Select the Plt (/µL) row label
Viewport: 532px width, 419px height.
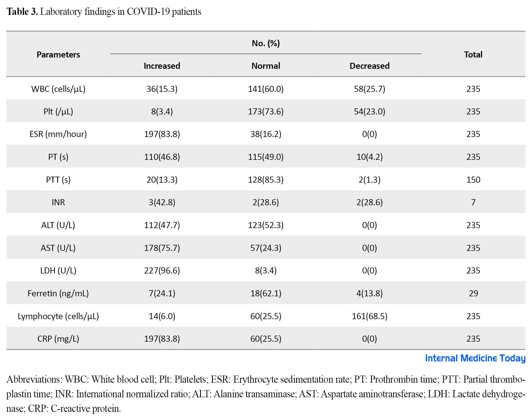click(58, 111)
